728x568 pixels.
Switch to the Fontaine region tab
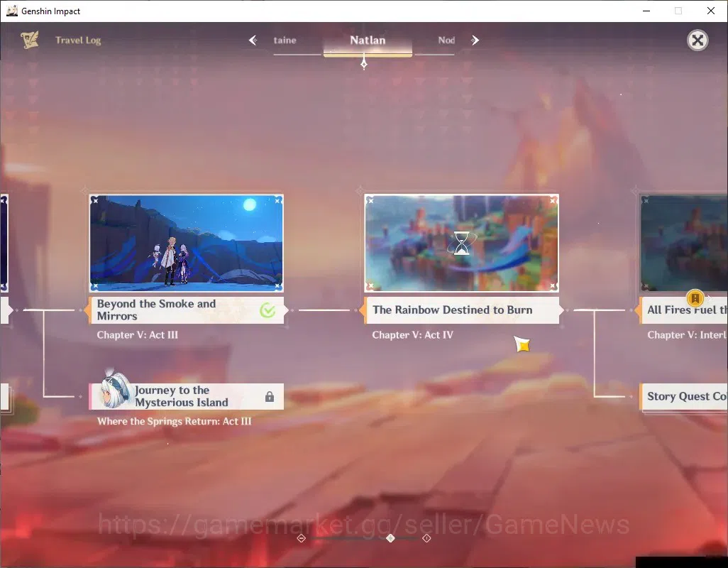(x=285, y=40)
